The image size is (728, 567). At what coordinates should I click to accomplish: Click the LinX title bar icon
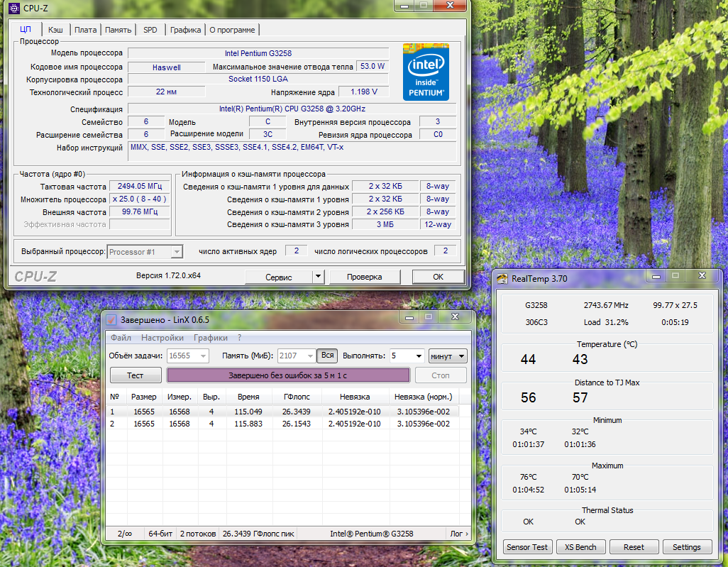point(111,319)
